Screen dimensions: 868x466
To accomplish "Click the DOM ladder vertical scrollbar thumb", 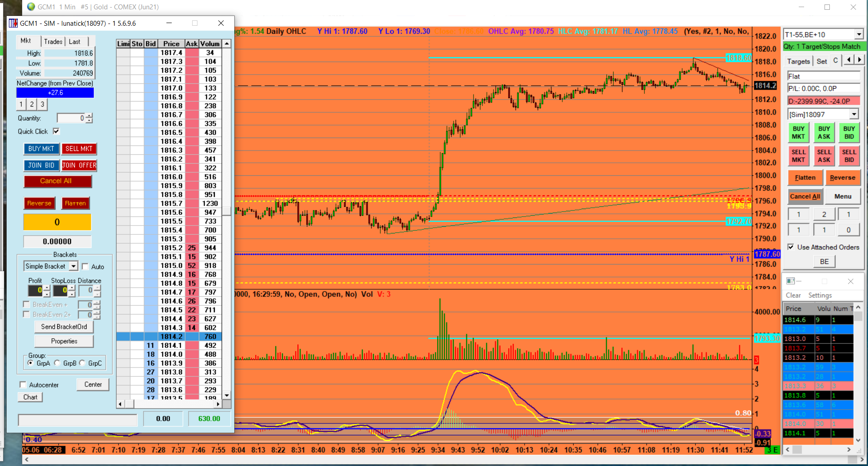I will pos(227,211).
